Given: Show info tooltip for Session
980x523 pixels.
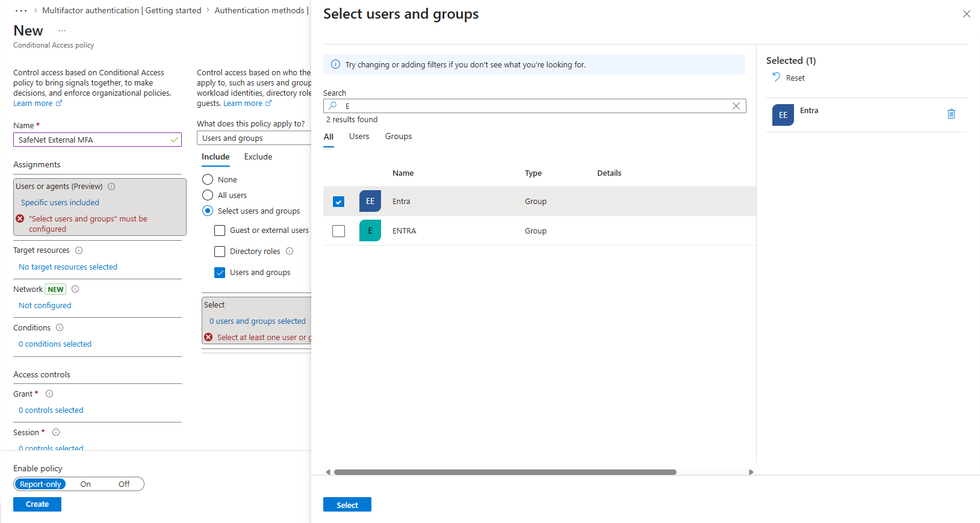Looking at the screenshot, I should pos(56,432).
